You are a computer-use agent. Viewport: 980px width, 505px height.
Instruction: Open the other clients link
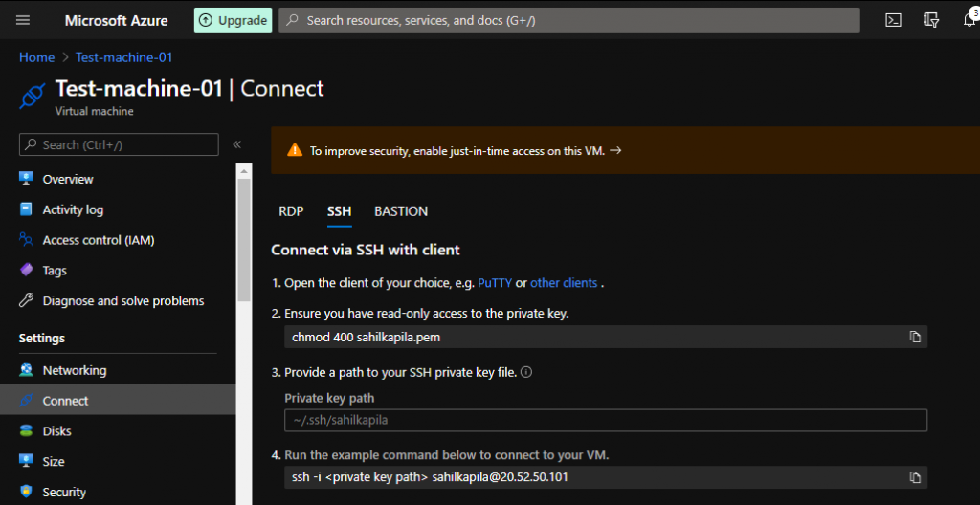564,283
